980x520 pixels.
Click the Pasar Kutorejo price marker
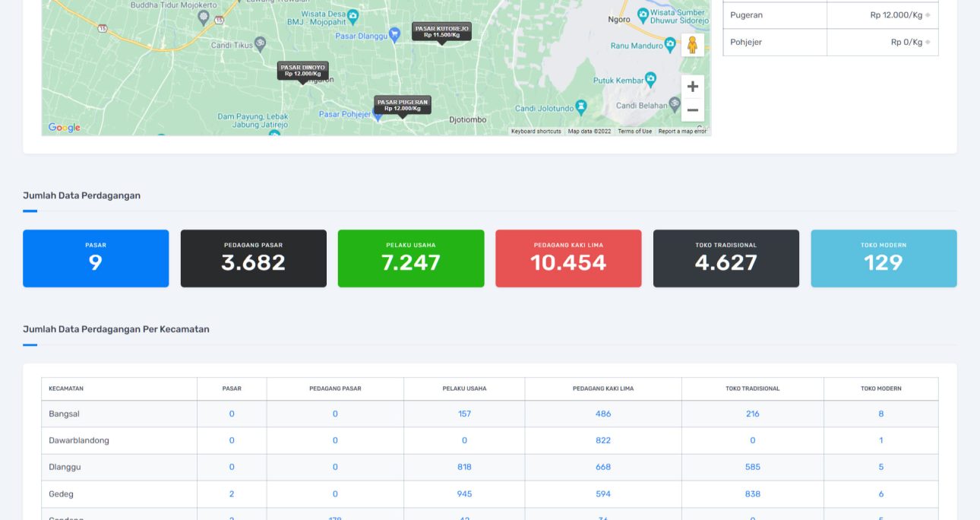(441, 32)
